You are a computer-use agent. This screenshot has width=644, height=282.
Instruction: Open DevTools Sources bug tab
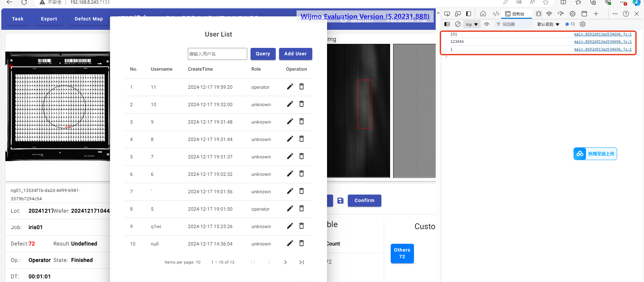click(x=539, y=14)
